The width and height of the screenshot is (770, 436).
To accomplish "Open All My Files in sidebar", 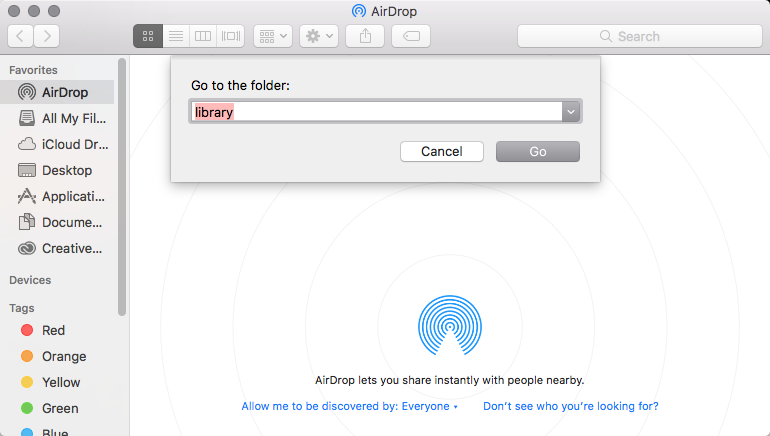I will click(x=57, y=118).
